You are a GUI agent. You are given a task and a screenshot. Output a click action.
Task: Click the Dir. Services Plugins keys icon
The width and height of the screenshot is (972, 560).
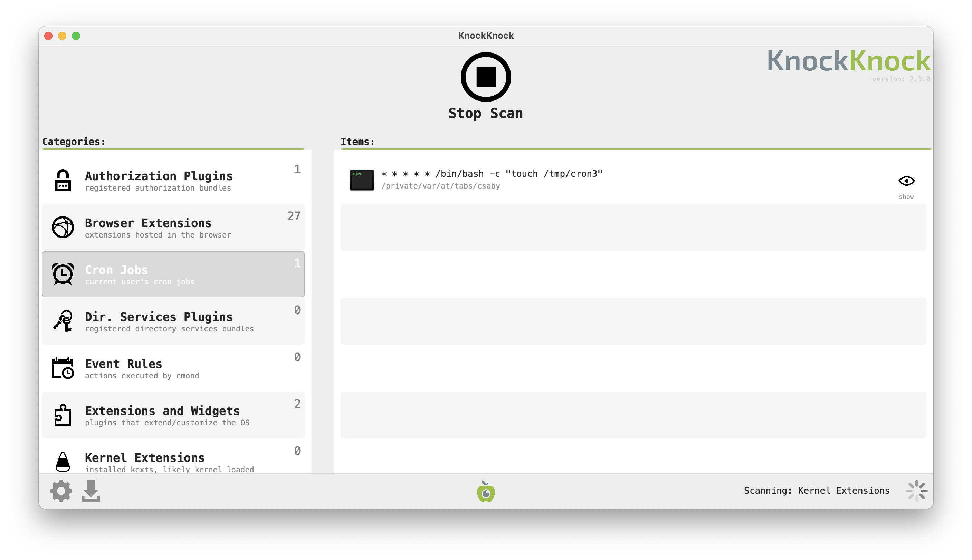pos(63,321)
